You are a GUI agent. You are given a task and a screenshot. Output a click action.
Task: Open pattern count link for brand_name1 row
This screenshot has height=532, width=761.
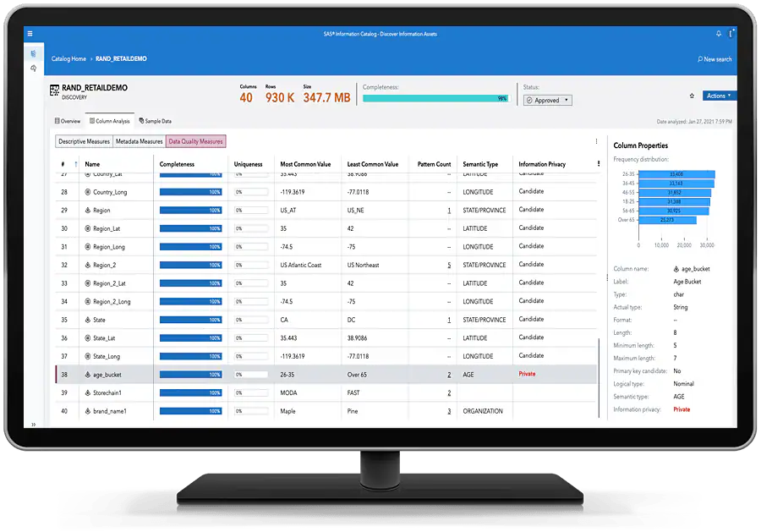click(x=449, y=411)
